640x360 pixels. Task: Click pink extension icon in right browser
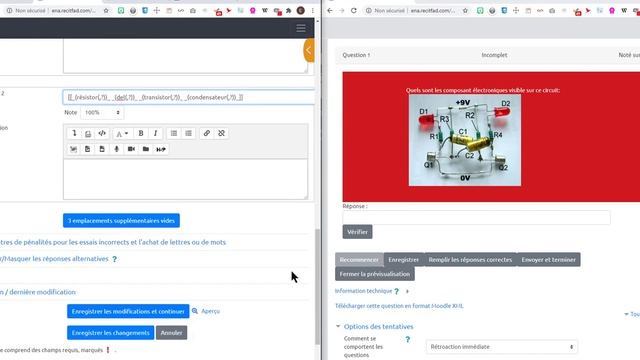point(612,11)
